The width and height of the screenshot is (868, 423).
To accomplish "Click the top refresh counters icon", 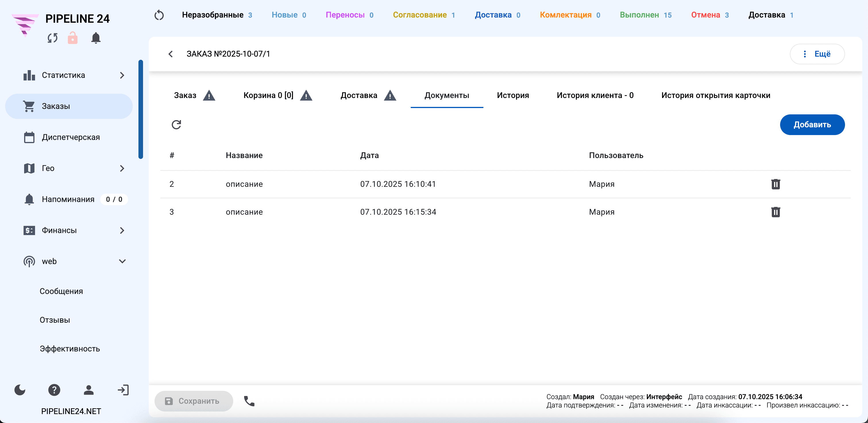I will coord(159,15).
